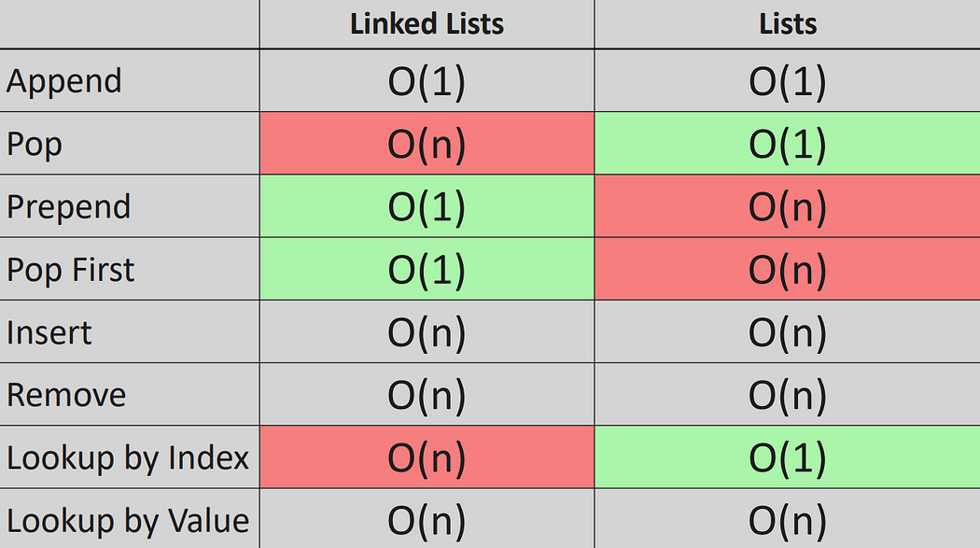Click the Lookup by Value label
The height and width of the screenshot is (548, 980).
(x=128, y=521)
